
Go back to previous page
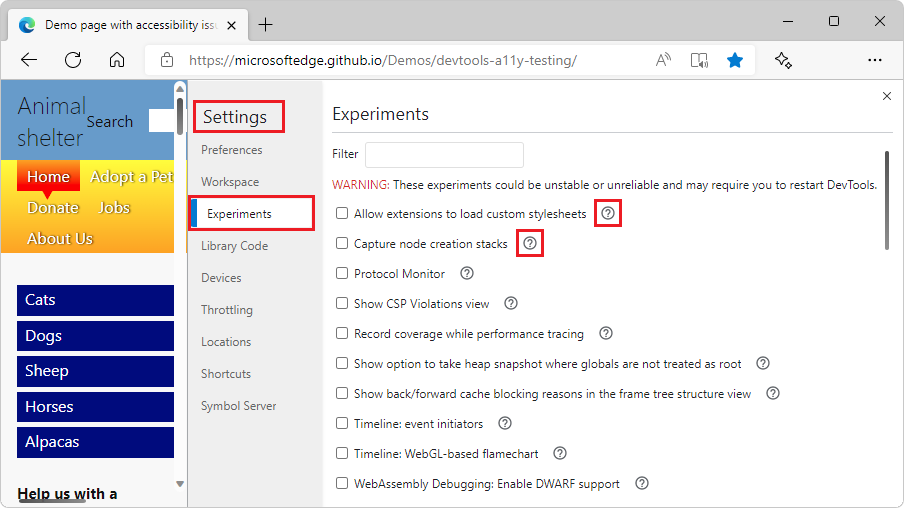pyautogui.click(x=29, y=60)
